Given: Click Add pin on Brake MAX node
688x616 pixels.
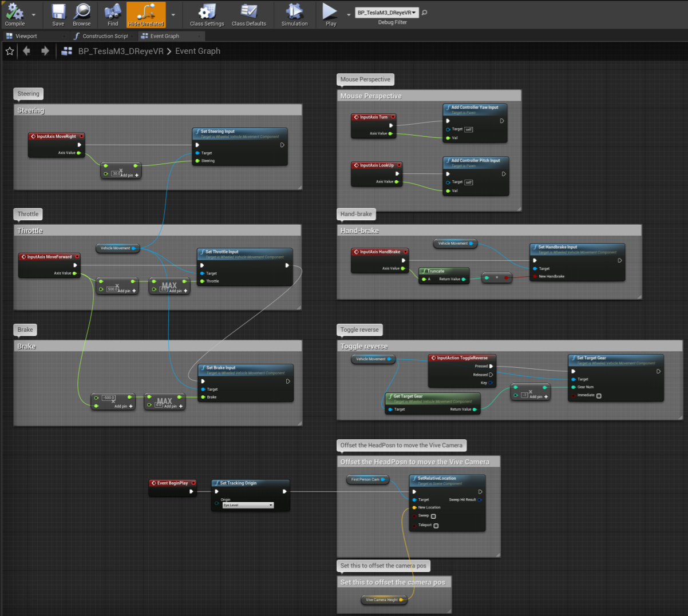Looking at the screenshot, I should [173, 407].
